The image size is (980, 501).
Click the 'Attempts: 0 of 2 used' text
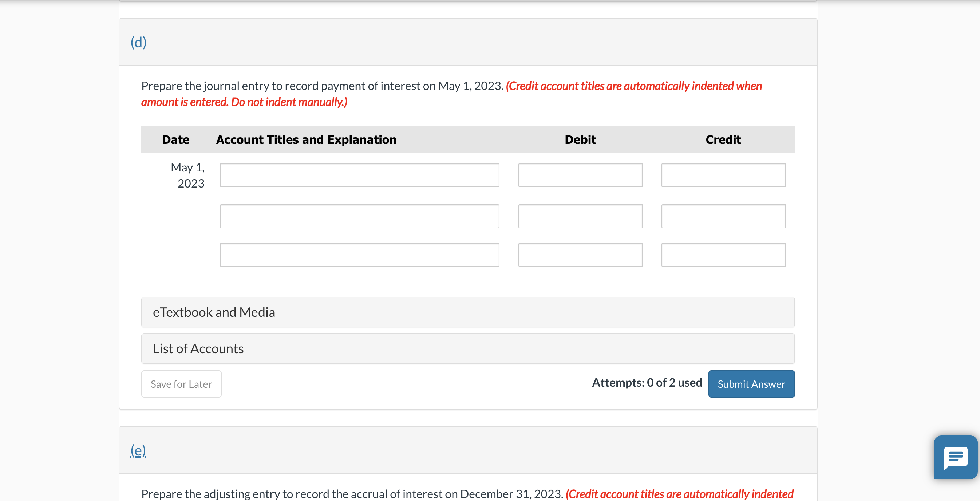(647, 383)
